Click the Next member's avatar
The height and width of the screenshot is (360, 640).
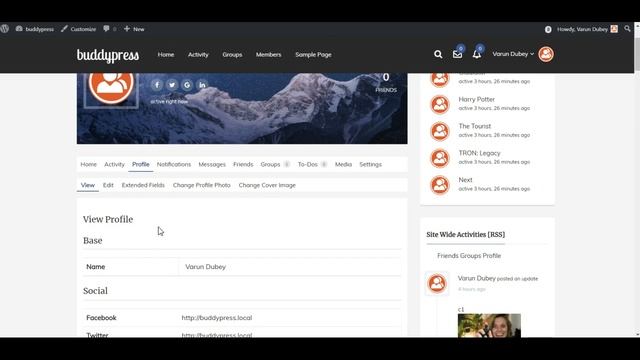440,185
